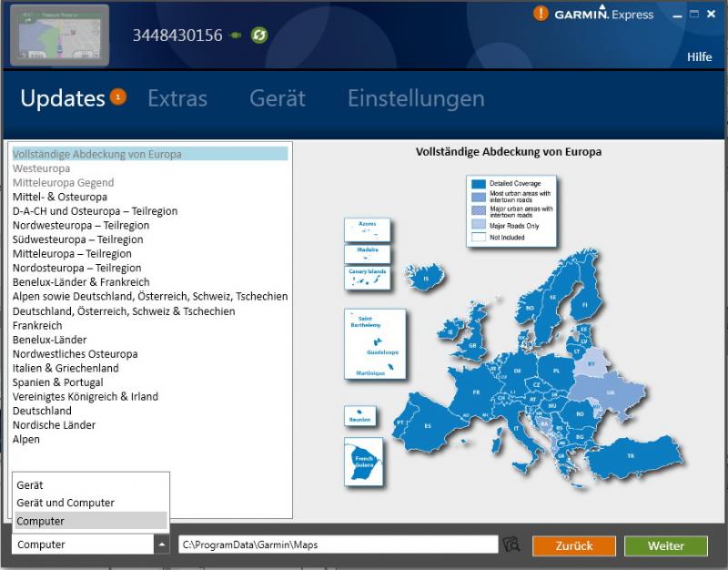The image size is (728, 570).
Task: Open the Hilfe link
Action: click(x=699, y=56)
